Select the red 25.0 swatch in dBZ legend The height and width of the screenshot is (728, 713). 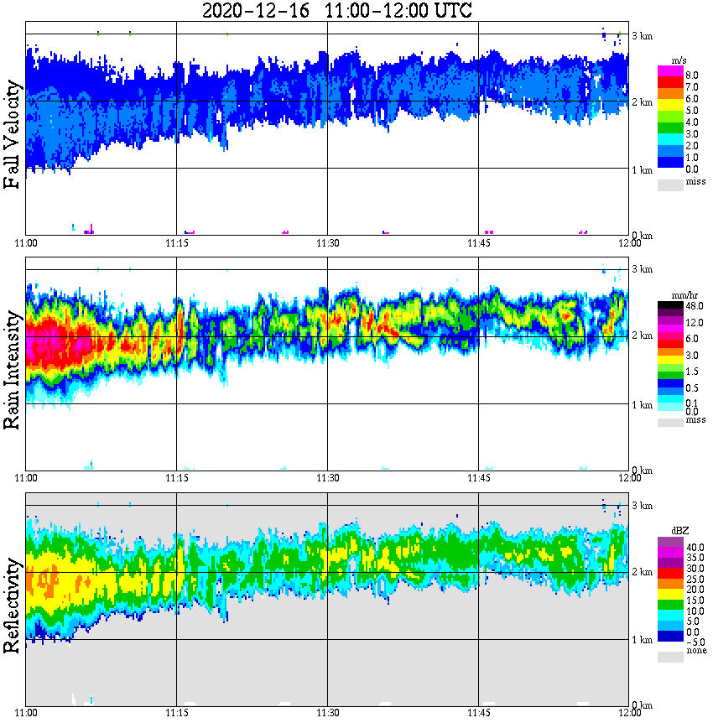671,574
